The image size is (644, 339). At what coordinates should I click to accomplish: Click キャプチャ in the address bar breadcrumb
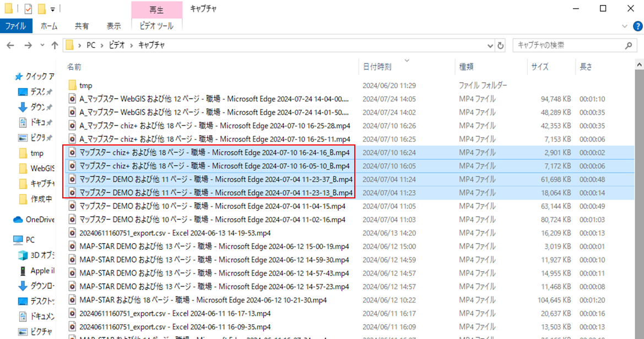pos(151,45)
